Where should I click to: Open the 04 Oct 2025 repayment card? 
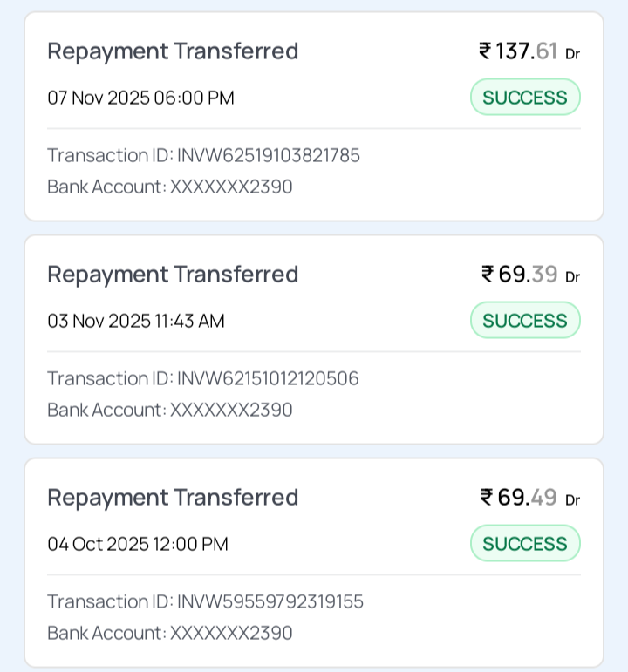point(314,562)
